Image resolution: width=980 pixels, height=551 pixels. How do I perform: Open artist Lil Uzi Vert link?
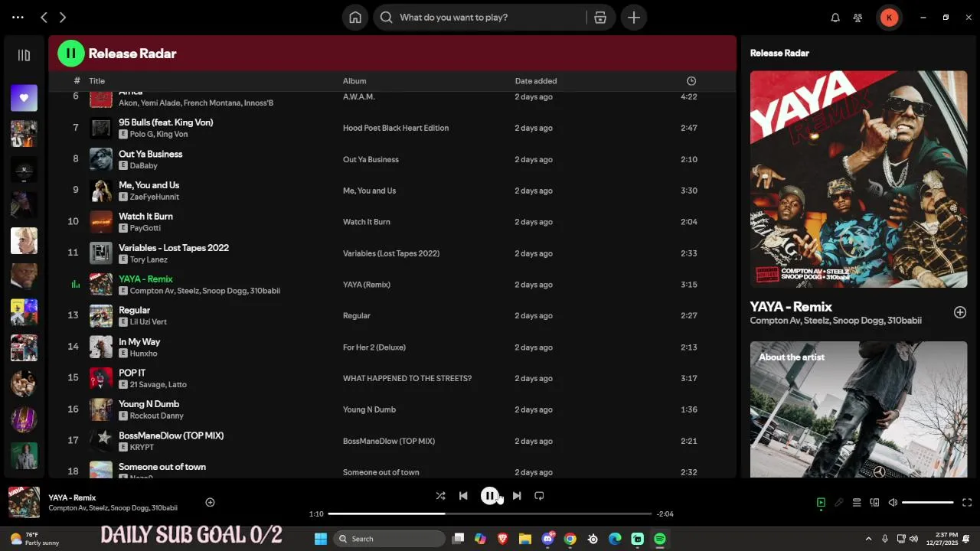click(149, 322)
